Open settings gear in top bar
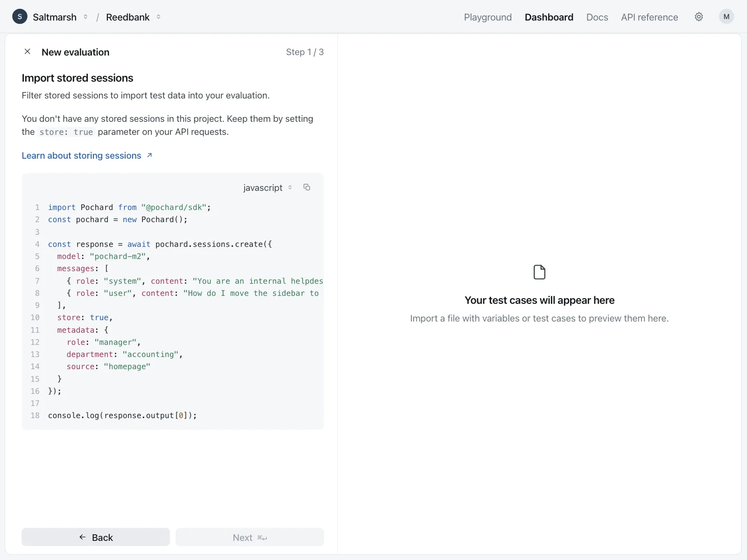Screen dimensions: 747x560 click(x=698, y=17)
